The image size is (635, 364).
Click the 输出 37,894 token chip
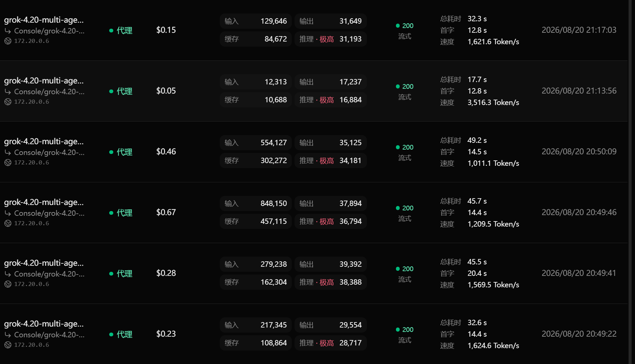[330, 203]
